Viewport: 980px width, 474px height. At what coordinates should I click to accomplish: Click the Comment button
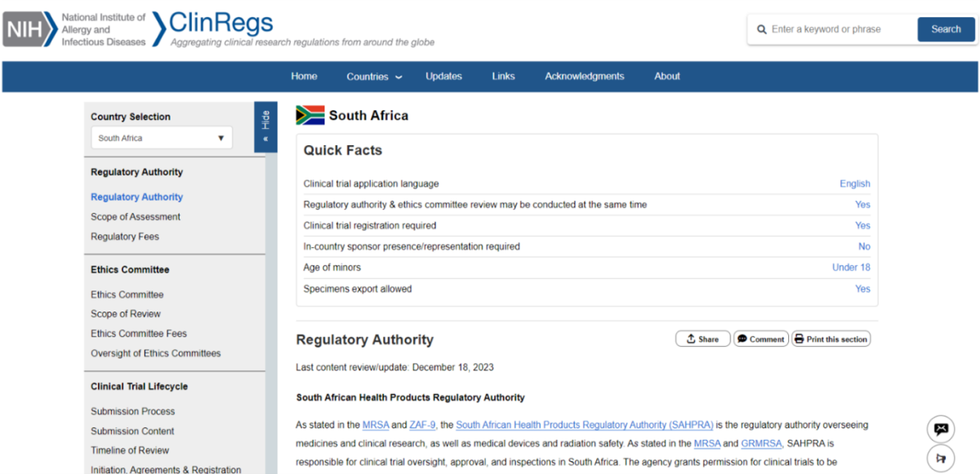coord(760,339)
